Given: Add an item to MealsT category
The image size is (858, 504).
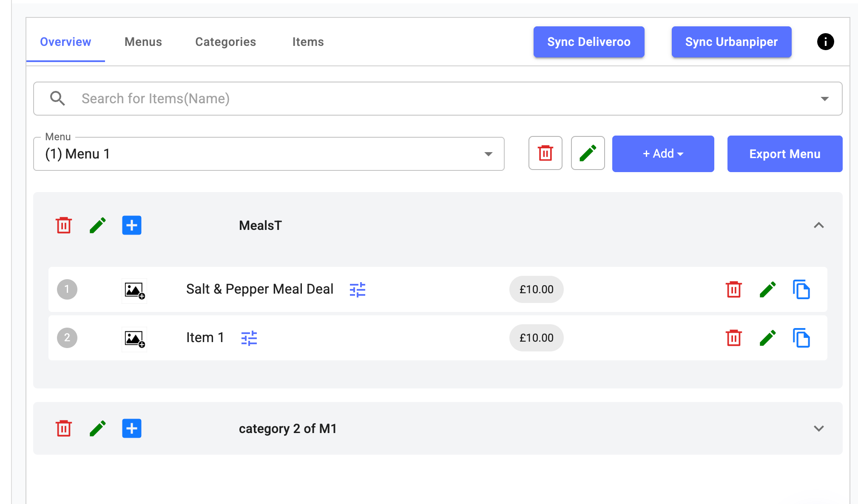Looking at the screenshot, I should [132, 225].
